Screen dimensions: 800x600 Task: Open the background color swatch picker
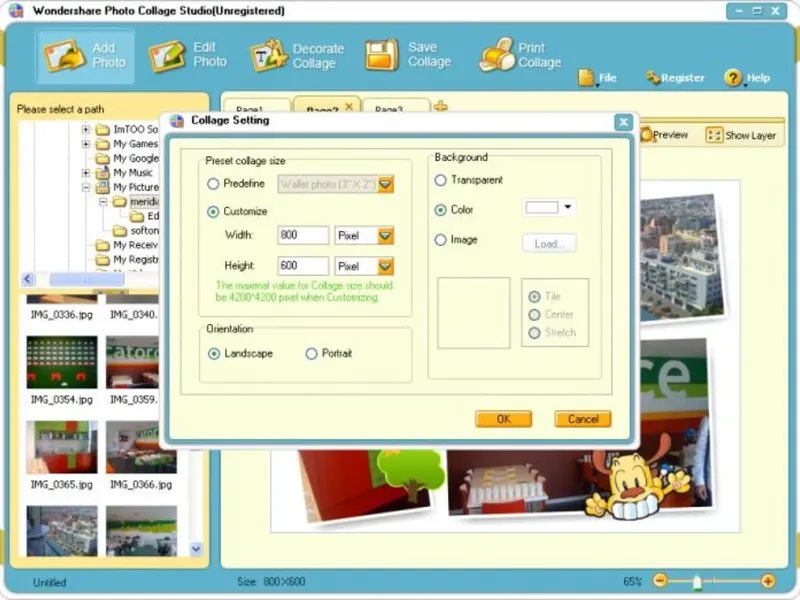(549, 208)
